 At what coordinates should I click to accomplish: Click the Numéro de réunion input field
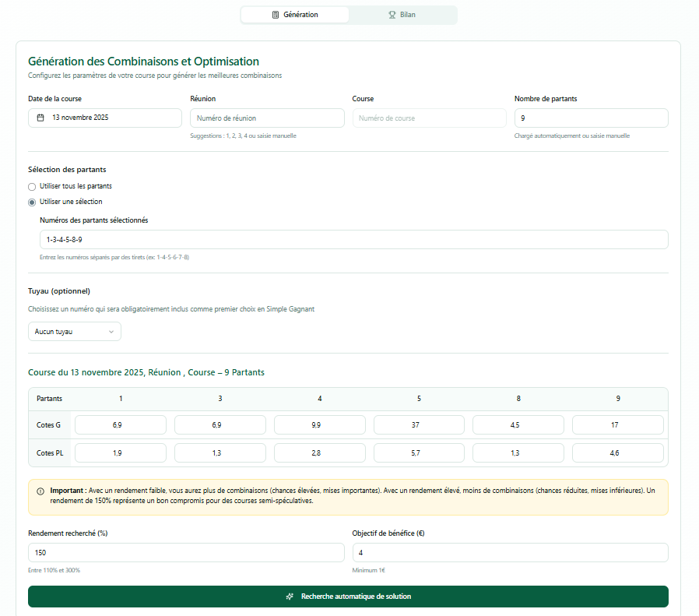click(x=267, y=118)
